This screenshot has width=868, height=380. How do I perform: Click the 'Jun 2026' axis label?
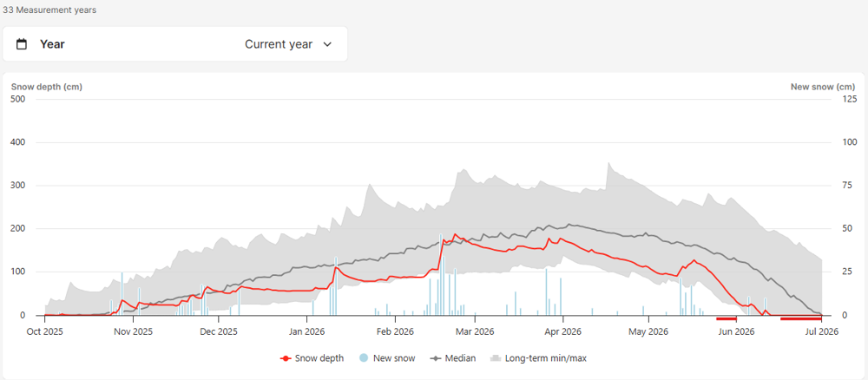pyautogui.click(x=736, y=332)
